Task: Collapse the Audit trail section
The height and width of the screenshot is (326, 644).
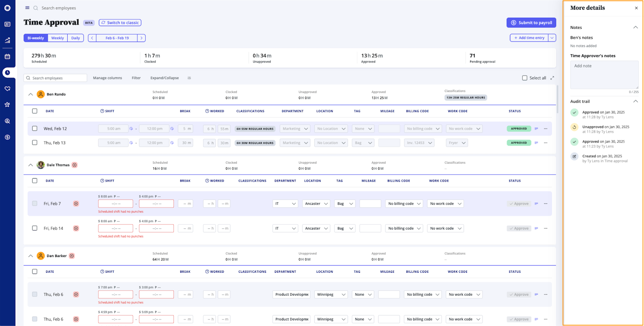Action: [636, 101]
